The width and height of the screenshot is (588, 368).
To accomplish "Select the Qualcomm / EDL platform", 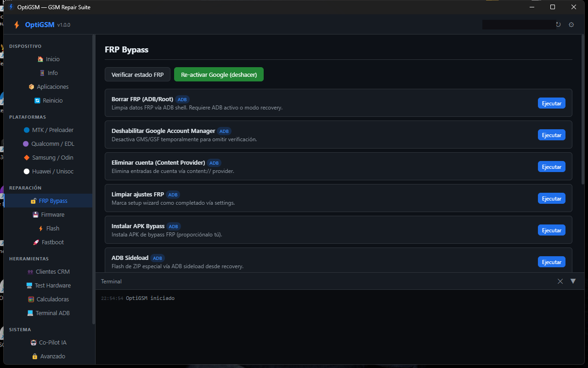I will click(48, 144).
